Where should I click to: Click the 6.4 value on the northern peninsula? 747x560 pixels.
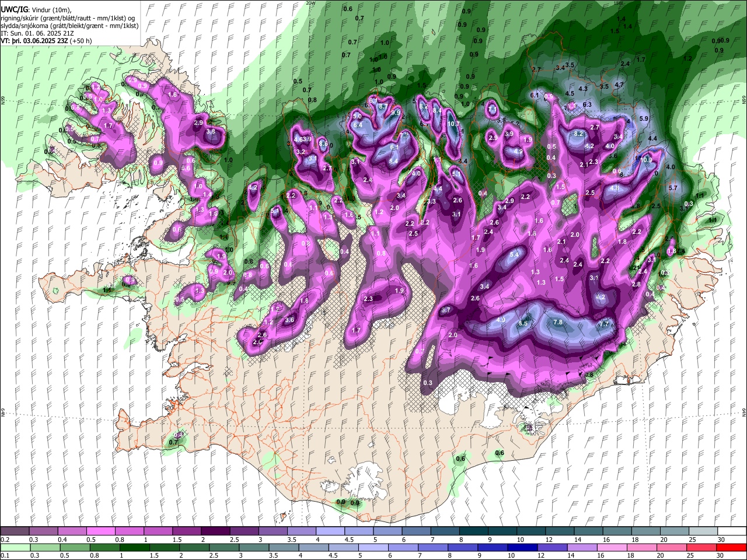pos(358,125)
